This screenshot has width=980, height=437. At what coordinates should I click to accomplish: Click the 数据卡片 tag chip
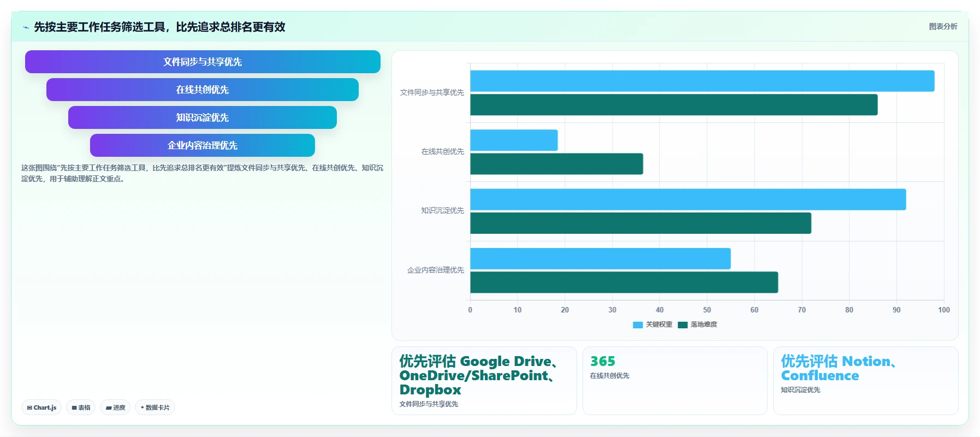[155, 408]
